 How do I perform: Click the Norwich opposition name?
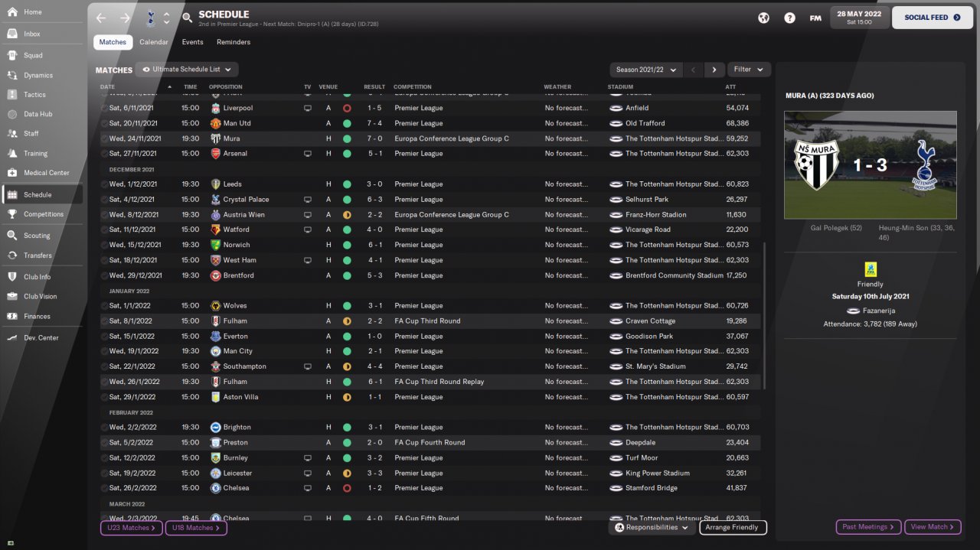[237, 245]
